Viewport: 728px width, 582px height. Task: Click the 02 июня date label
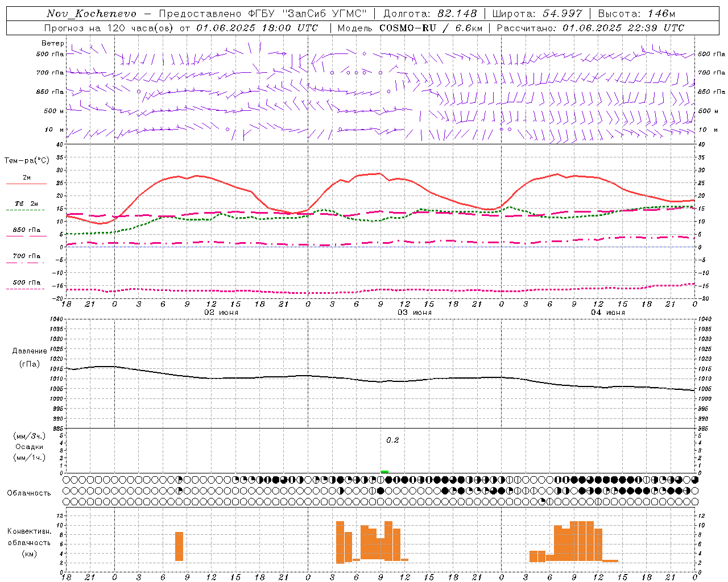pyautogui.click(x=221, y=313)
